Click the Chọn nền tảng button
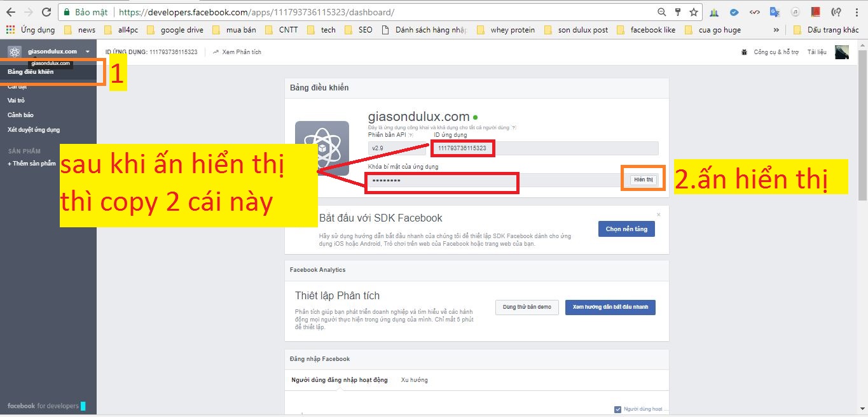This screenshot has height=417, width=868. click(x=626, y=229)
